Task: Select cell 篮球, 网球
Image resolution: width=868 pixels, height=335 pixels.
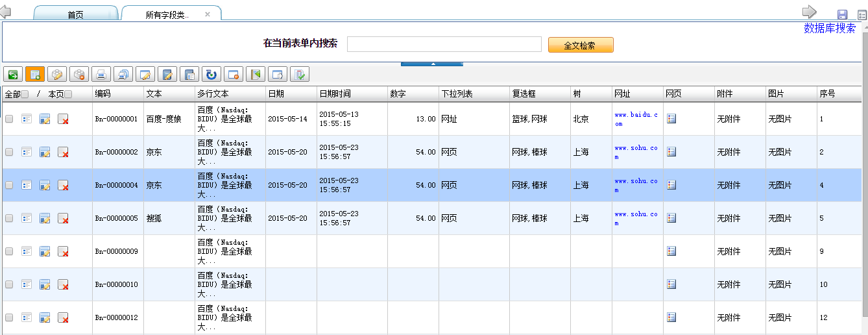Action: tap(529, 119)
